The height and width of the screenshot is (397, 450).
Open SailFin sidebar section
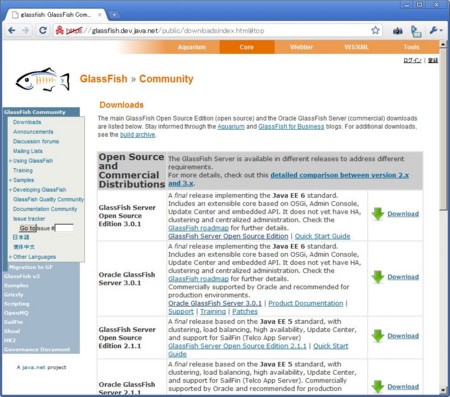point(13,322)
